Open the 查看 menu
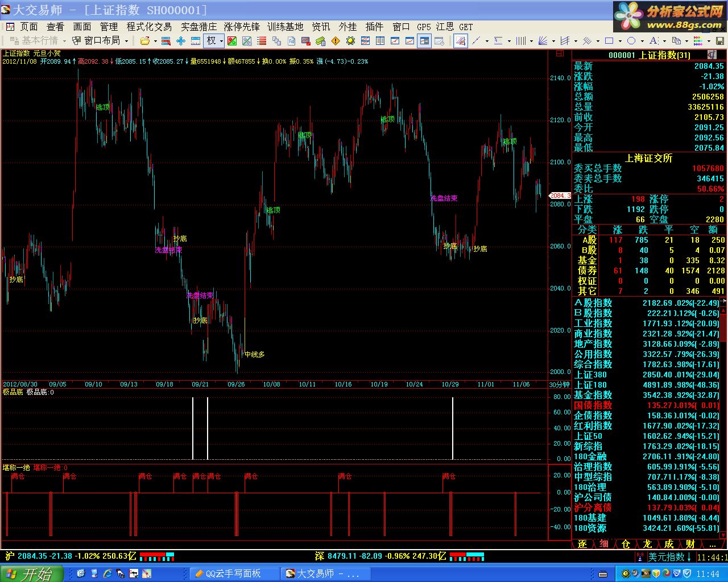728x582 pixels. [x=55, y=27]
